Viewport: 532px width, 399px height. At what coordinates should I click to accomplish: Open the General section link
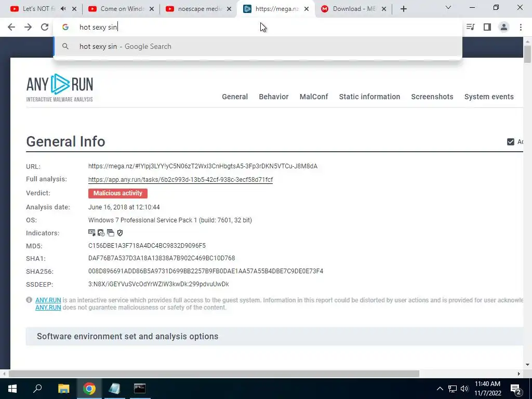pyautogui.click(x=235, y=97)
